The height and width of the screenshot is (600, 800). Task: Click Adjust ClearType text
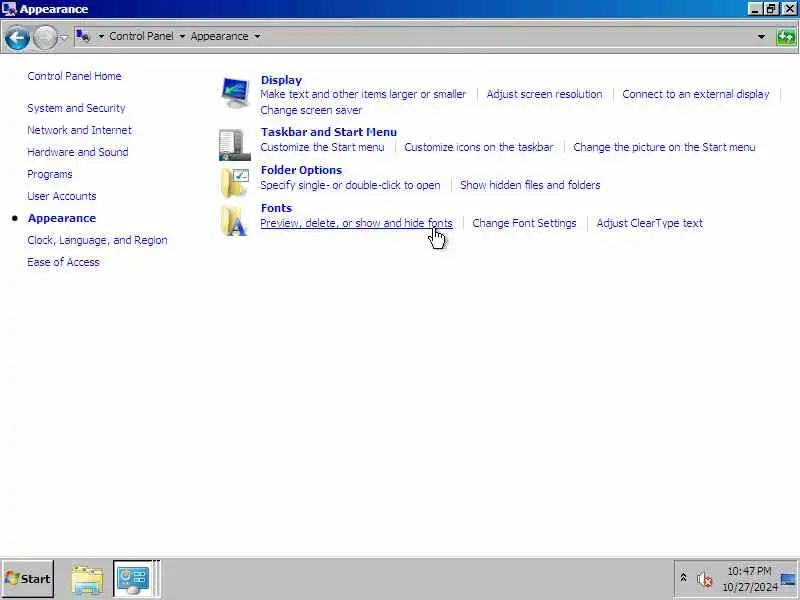(649, 223)
